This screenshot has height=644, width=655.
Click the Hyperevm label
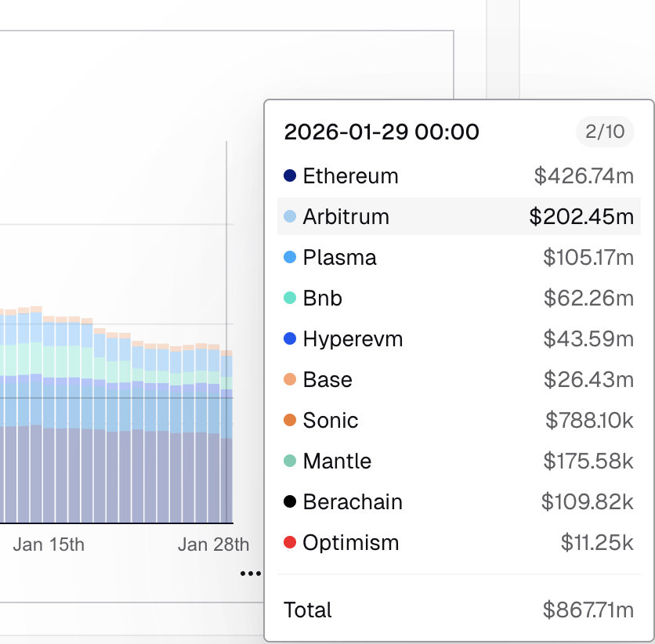pos(353,338)
